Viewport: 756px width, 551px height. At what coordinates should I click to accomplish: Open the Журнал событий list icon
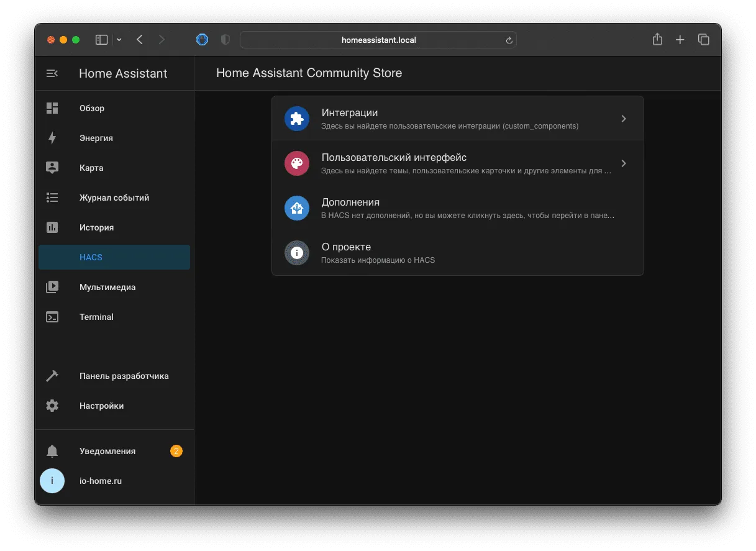(x=52, y=198)
